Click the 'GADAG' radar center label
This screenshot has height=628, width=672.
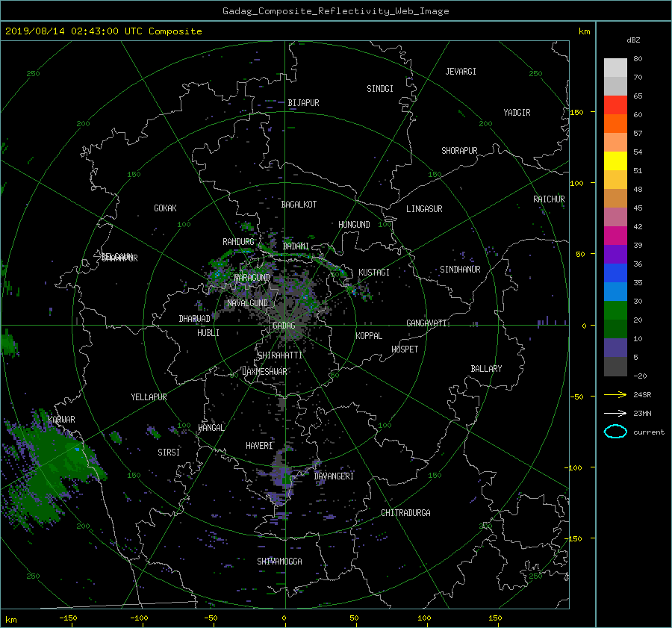[284, 326]
